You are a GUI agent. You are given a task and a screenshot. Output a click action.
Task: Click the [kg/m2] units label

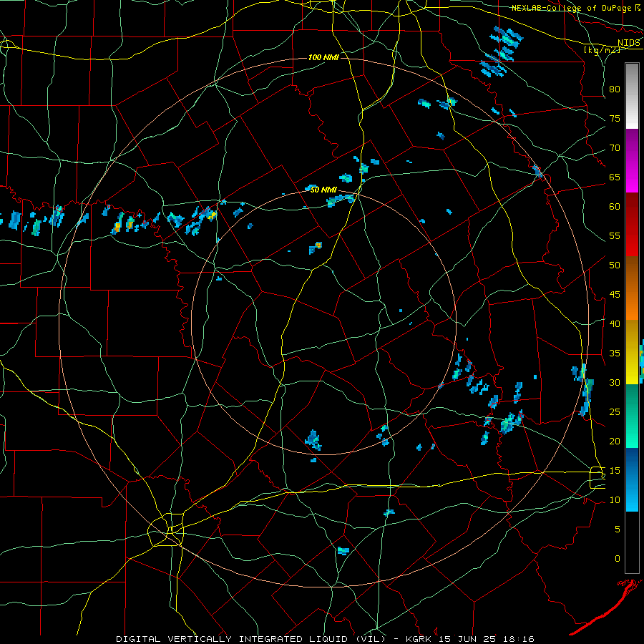pos(602,49)
